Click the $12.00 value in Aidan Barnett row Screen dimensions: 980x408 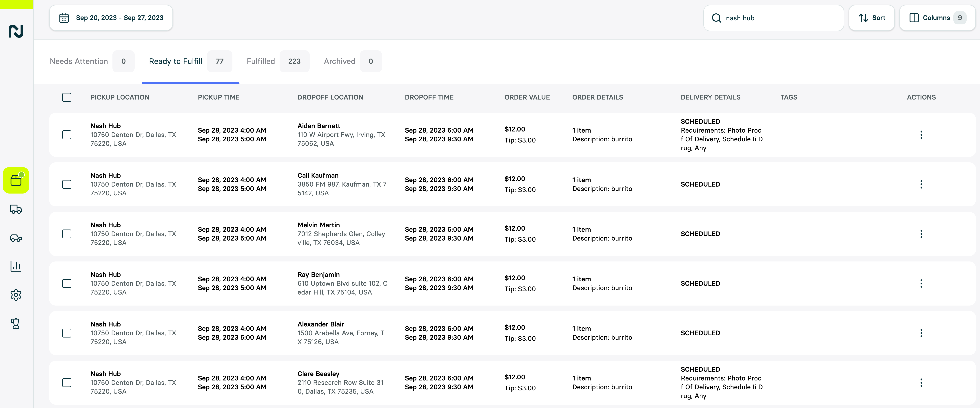[515, 129]
